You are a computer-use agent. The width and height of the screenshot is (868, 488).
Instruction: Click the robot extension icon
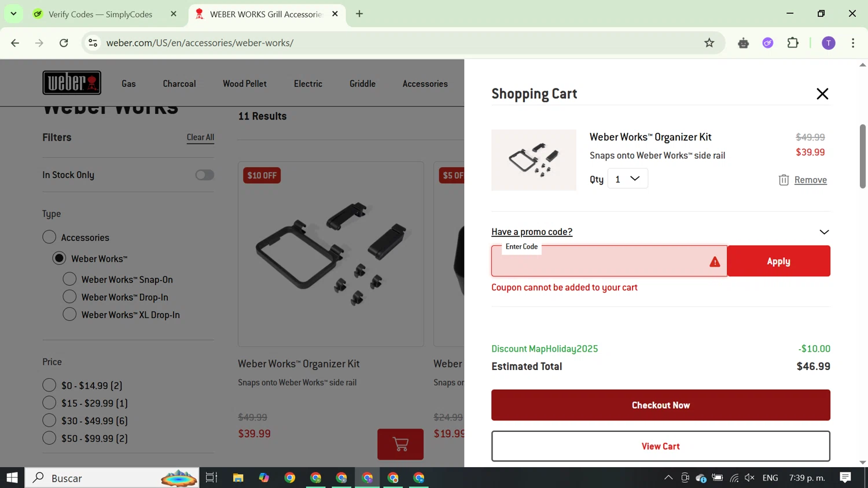click(744, 43)
